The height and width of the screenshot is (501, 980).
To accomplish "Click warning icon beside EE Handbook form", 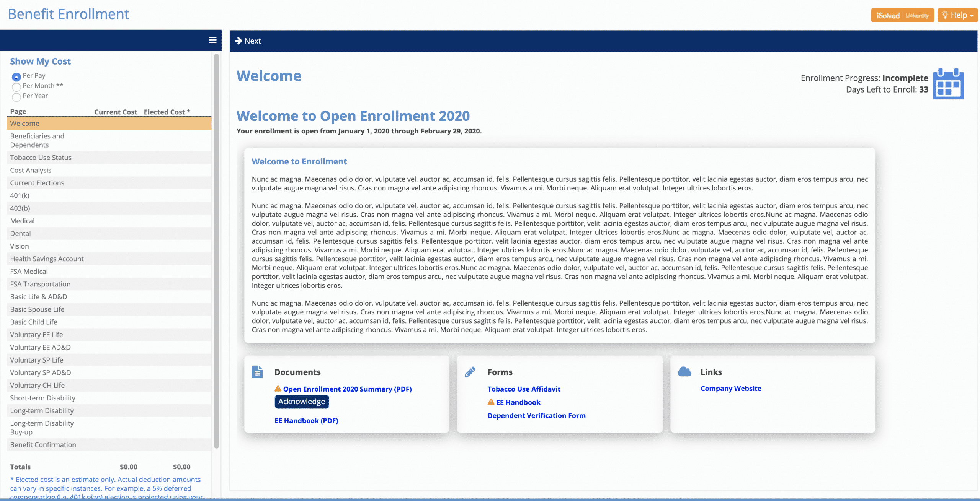I will pyautogui.click(x=491, y=402).
